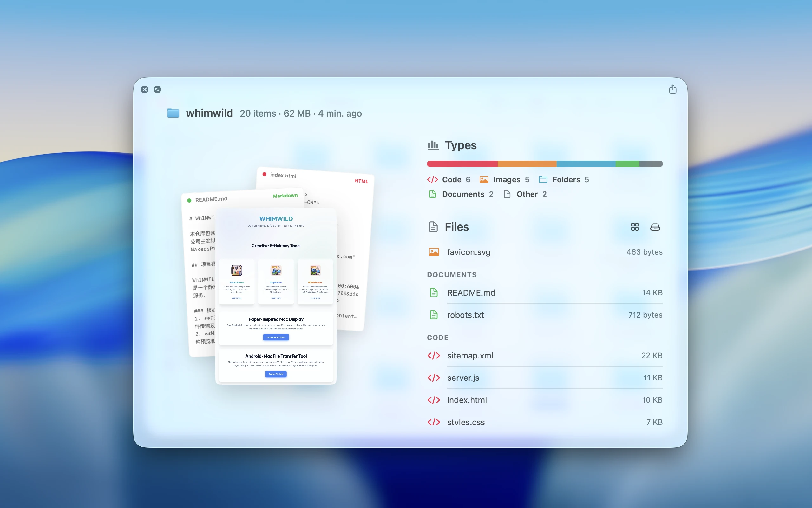
Task: Select the README.md file name
Action: [x=471, y=293]
